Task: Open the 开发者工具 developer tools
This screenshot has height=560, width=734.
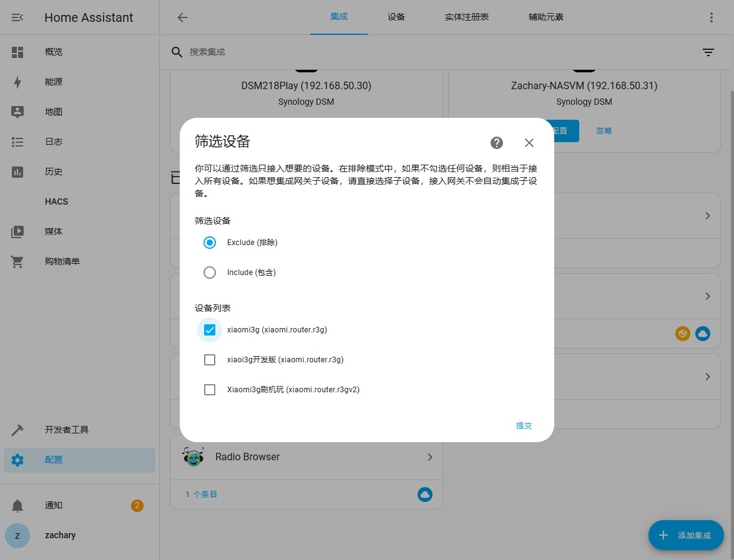Action: coord(67,429)
